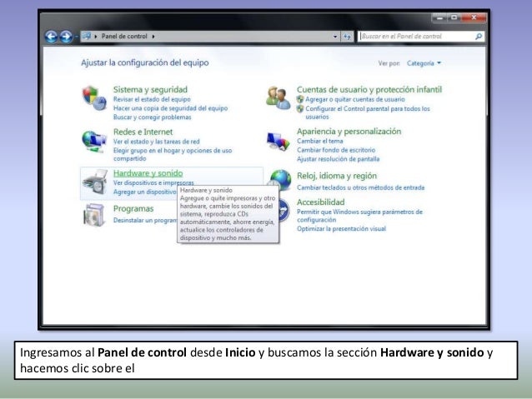Minimize the Control Panel window
Screen dimensions: 532x399
click(x=439, y=17)
